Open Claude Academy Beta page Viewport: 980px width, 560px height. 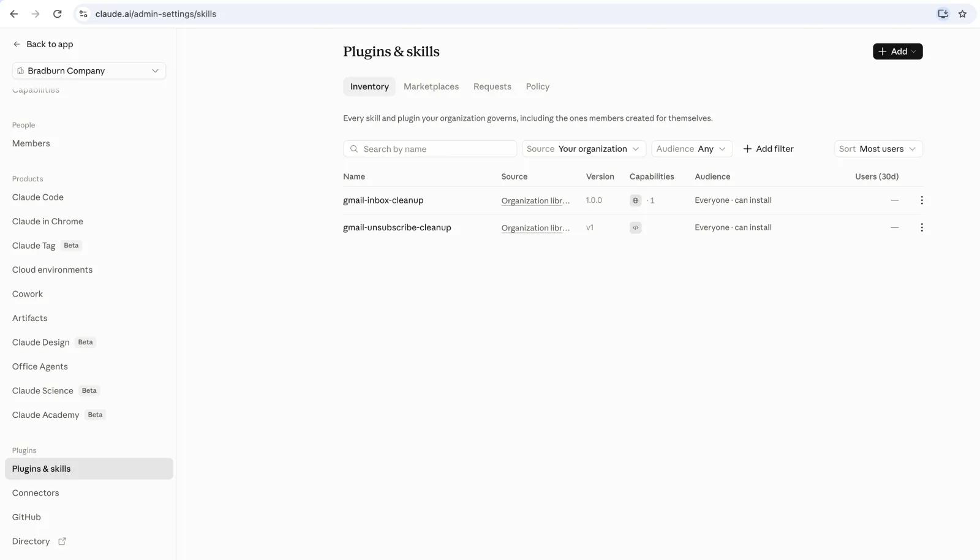(59, 415)
